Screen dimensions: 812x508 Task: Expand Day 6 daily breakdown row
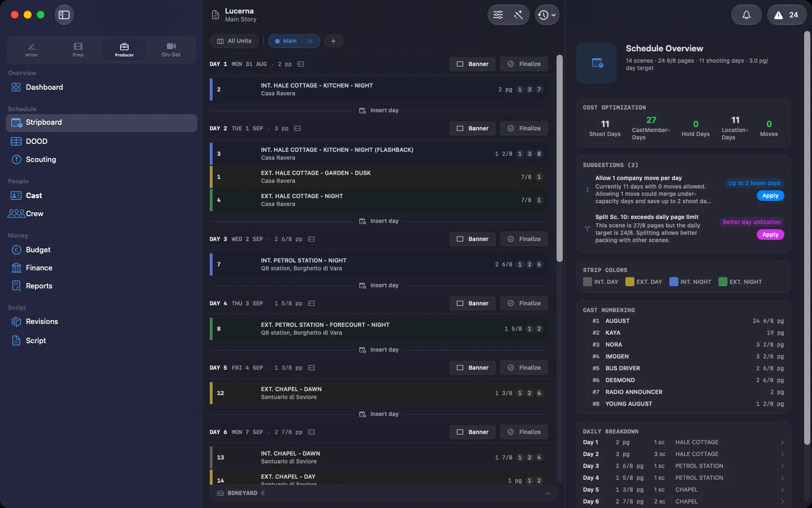(683, 502)
